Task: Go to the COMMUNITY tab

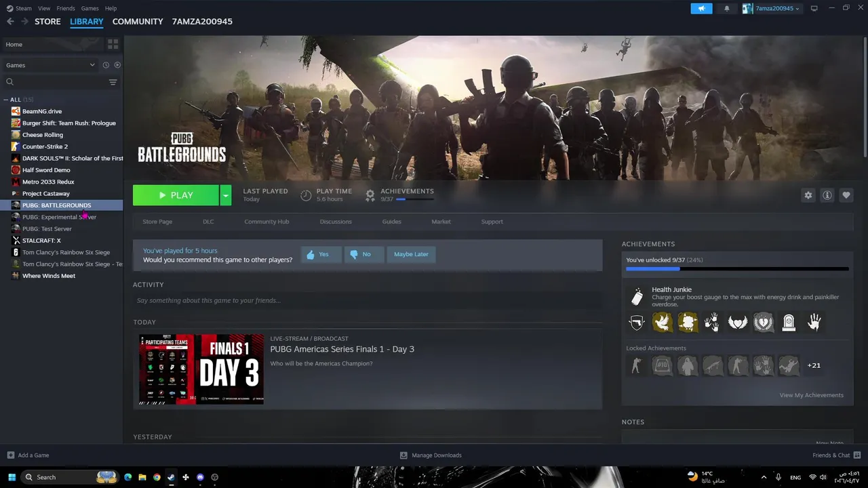Action: 138,22
